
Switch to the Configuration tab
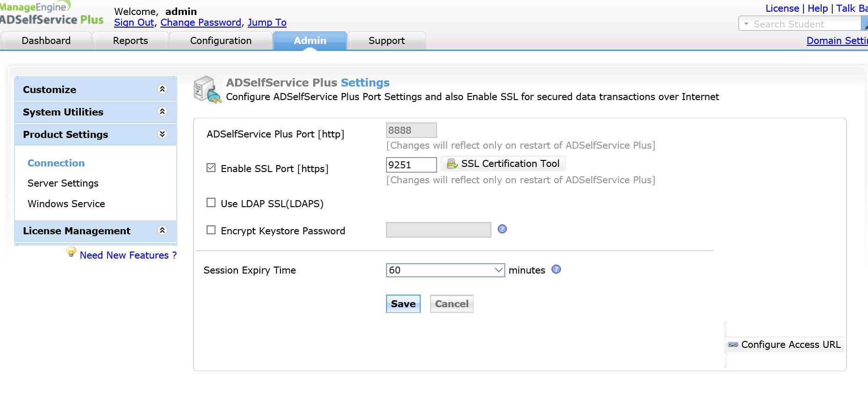pos(221,41)
